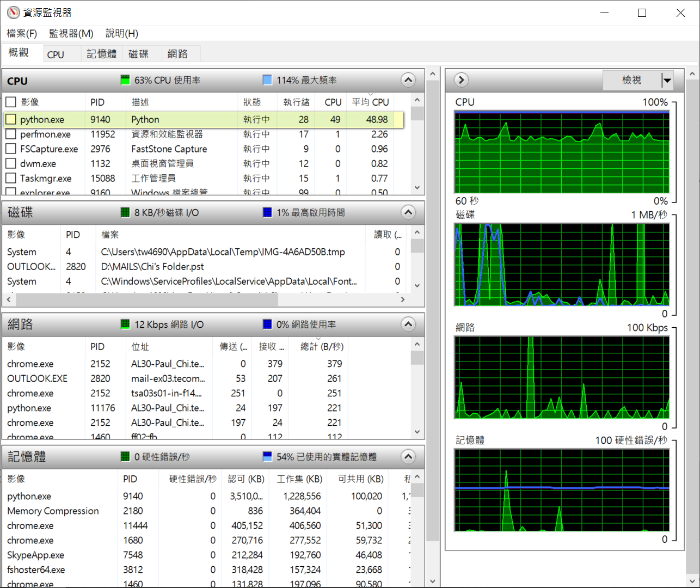Viewport: 700px width, 588px height.
Task: Click the blue physical memory used icon
Action: coord(267,457)
